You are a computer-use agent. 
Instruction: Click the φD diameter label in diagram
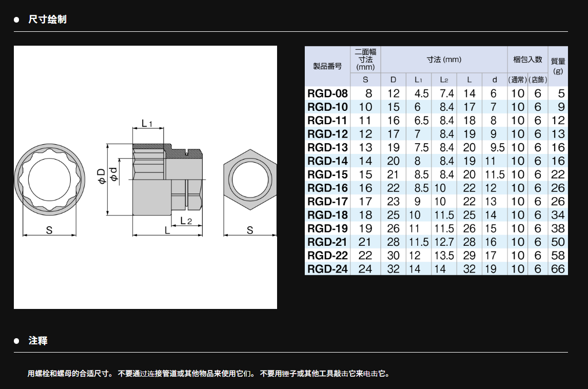(x=101, y=176)
